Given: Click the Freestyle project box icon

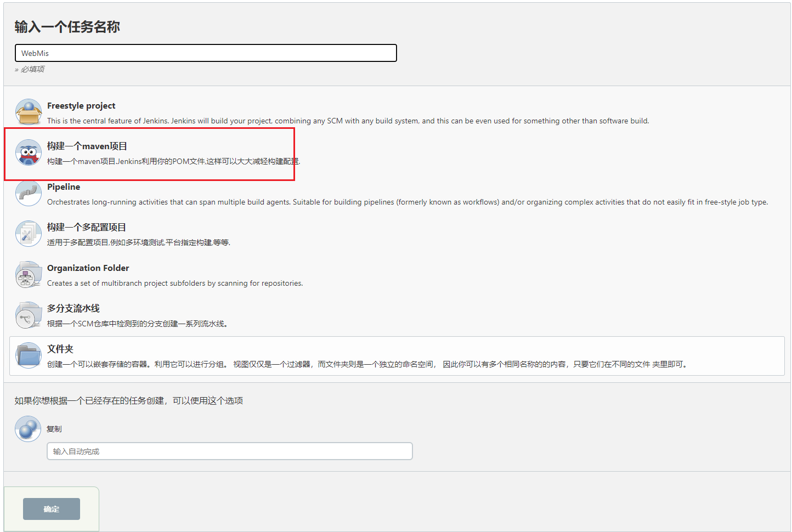Looking at the screenshot, I should [x=29, y=112].
